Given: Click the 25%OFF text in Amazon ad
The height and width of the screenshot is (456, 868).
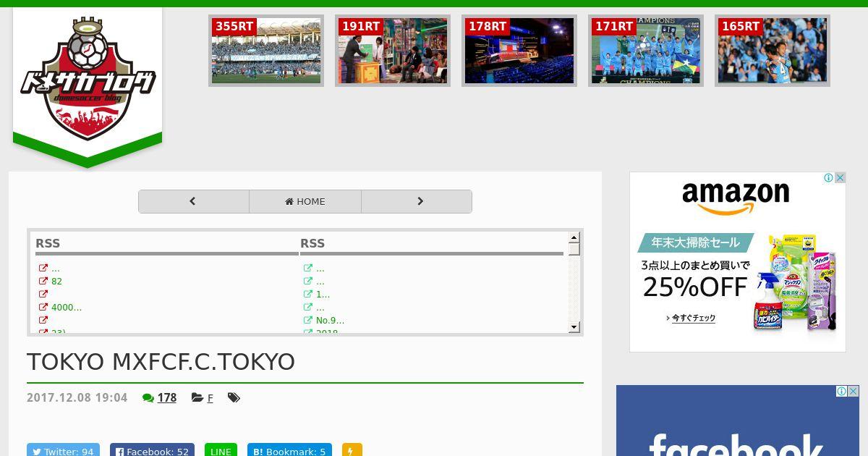Looking at the screenshot, I should click(x=695, y=287).
